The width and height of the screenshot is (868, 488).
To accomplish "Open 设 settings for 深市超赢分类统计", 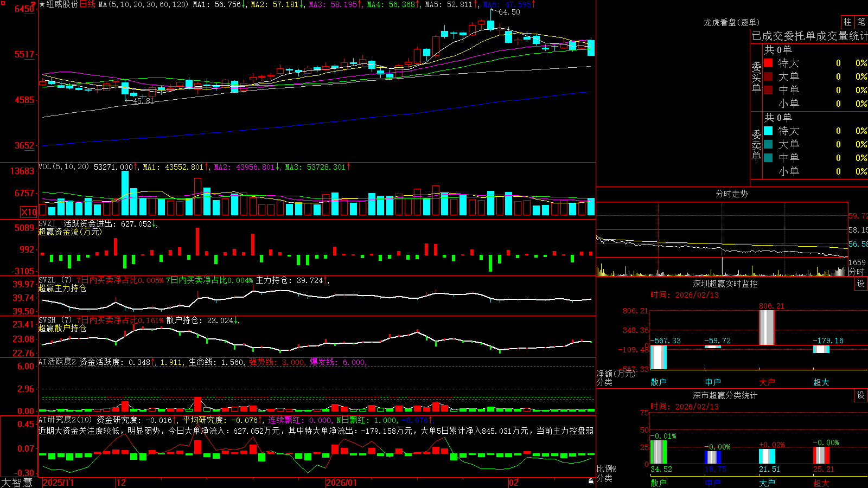I will [x=861, y=395].
